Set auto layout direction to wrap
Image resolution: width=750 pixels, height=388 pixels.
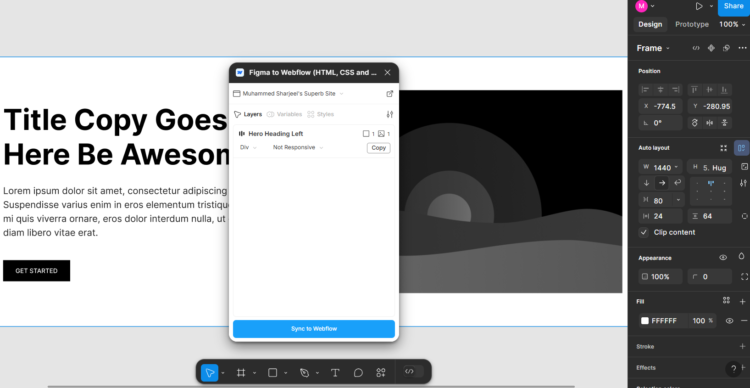click(x=677, y=183)
